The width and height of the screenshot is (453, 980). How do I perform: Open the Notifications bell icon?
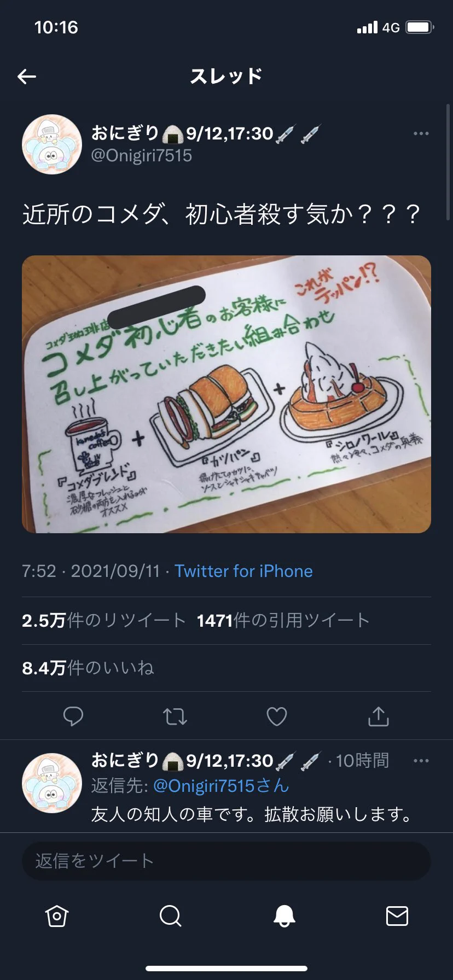[284, 915]
